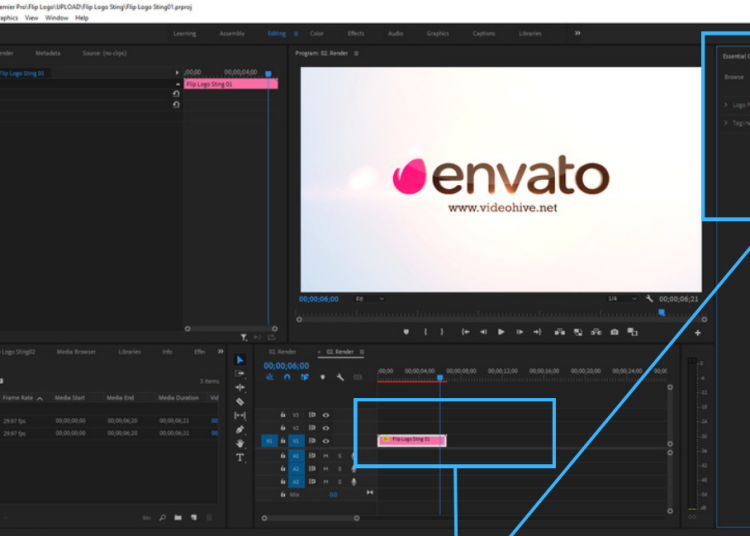Step forward one frame

(x=519, y=332)
